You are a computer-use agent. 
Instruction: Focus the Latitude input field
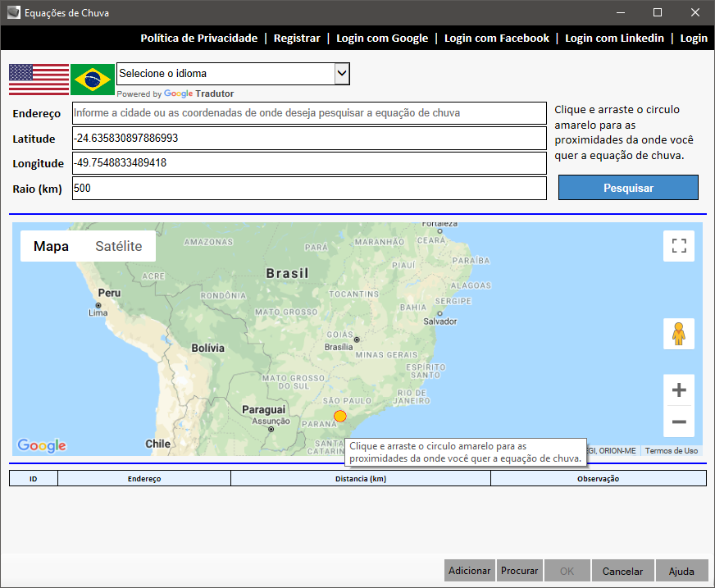point(309,139)
